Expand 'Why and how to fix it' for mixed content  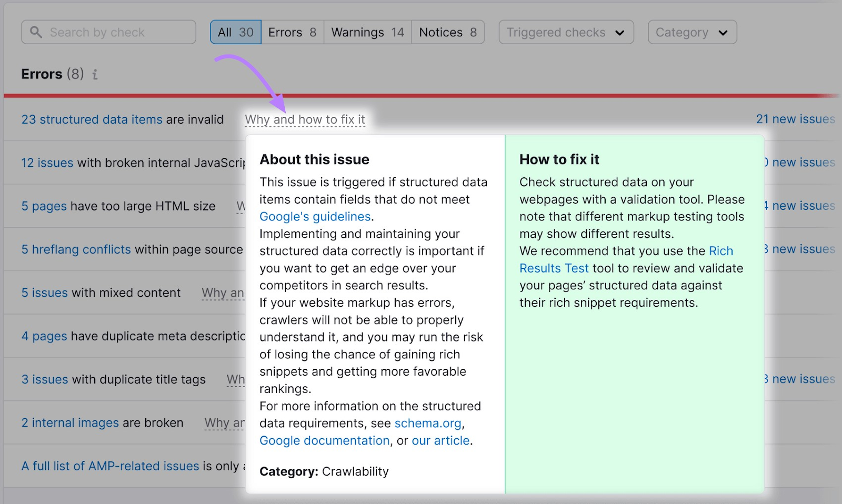coord(223,293)
